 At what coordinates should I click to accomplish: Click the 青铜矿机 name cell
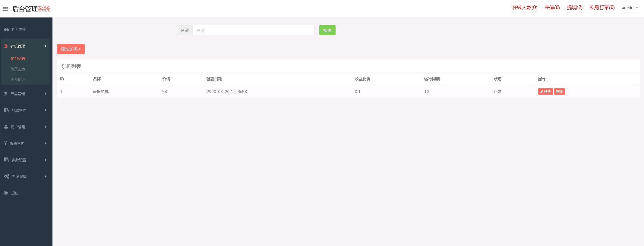(x=101, y=92)
